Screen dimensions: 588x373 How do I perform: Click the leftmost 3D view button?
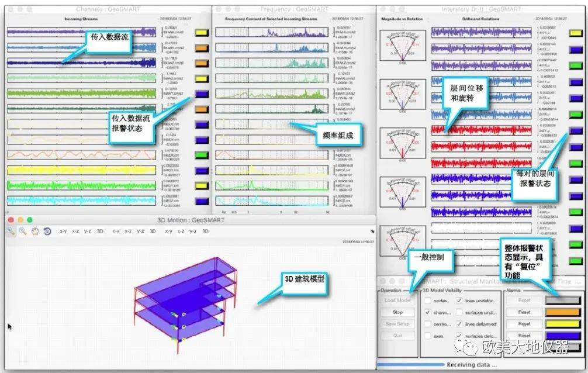(100, 232)
